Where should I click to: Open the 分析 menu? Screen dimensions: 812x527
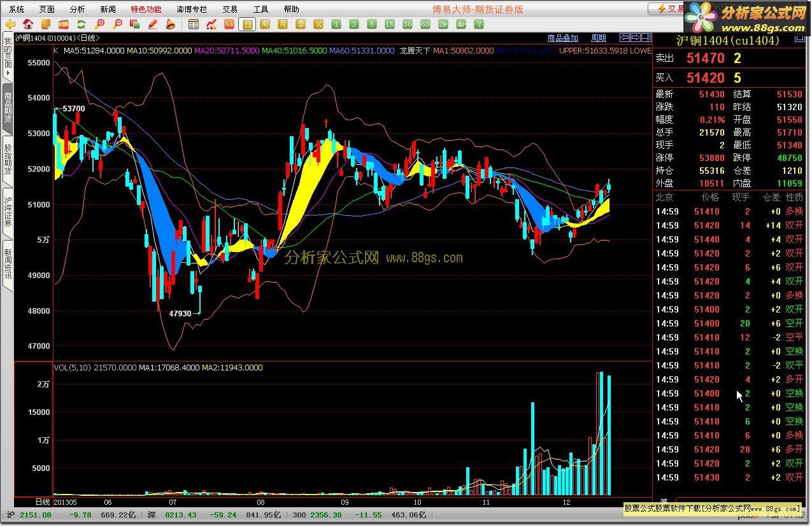[x=78, y=9]
